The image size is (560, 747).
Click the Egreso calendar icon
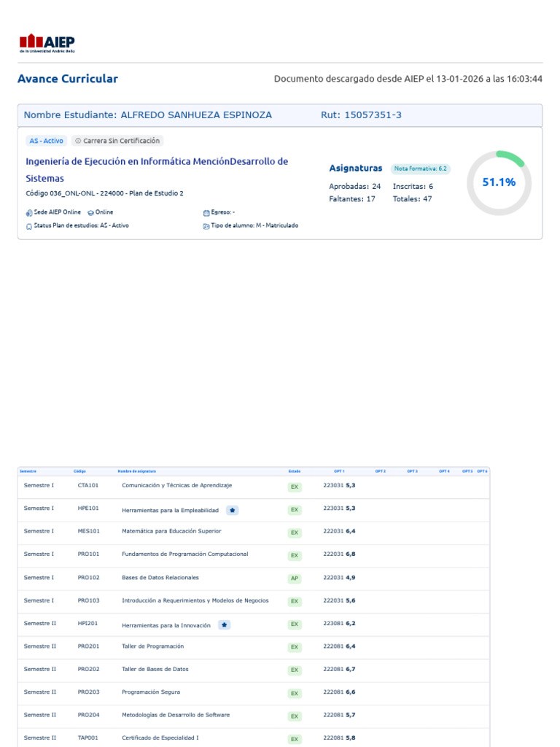(x=206, y=212)
